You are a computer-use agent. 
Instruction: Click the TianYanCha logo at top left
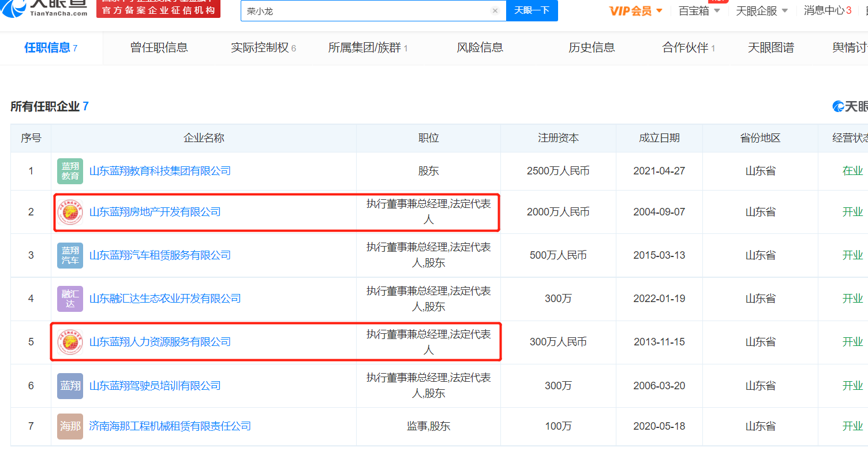coord(49,8)
